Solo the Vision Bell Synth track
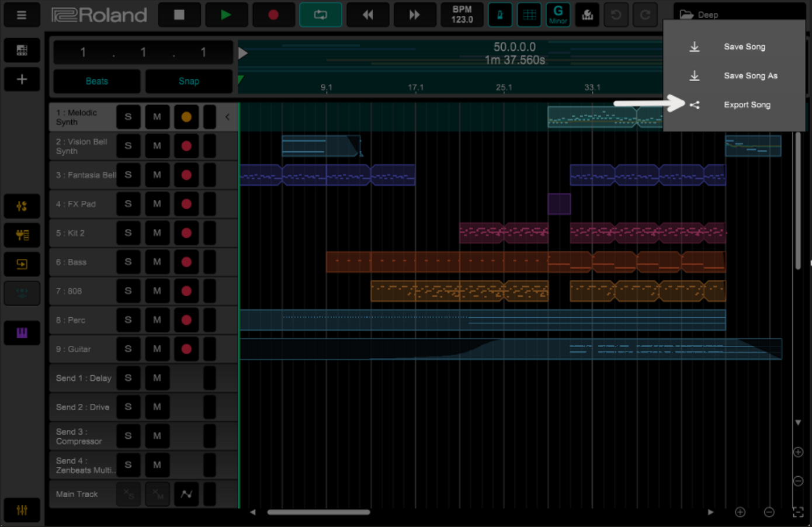Viewport: 812px width, 527px height. coord(128,146)
